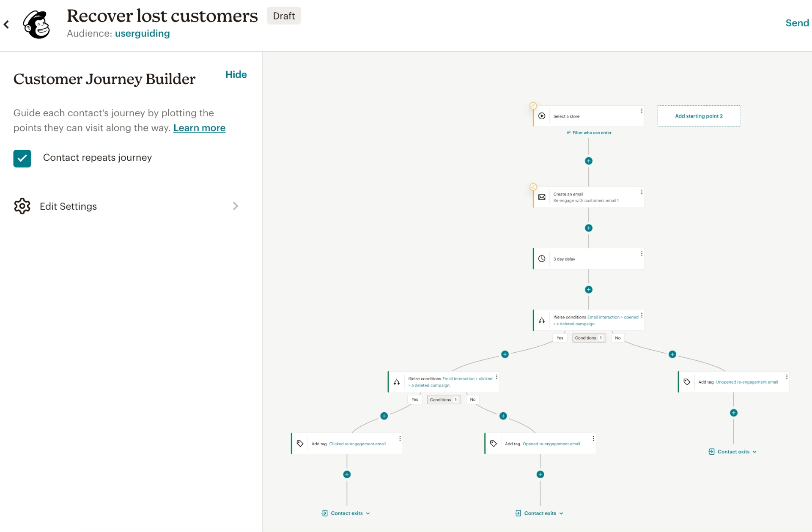Click the play icon on Select a store
This screenshot has height=532, width=812.
point(542,116)
